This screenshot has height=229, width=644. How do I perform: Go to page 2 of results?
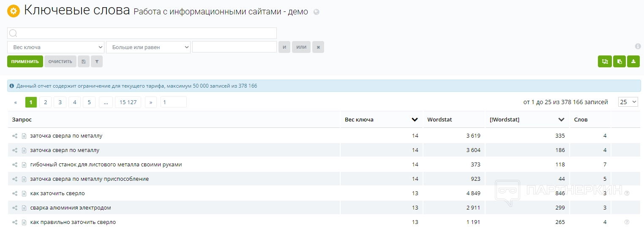pyautogui.click(x=45, y=102)
